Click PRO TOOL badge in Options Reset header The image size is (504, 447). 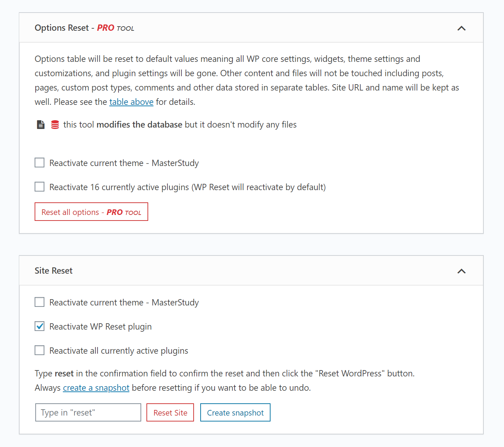[116, 28]
